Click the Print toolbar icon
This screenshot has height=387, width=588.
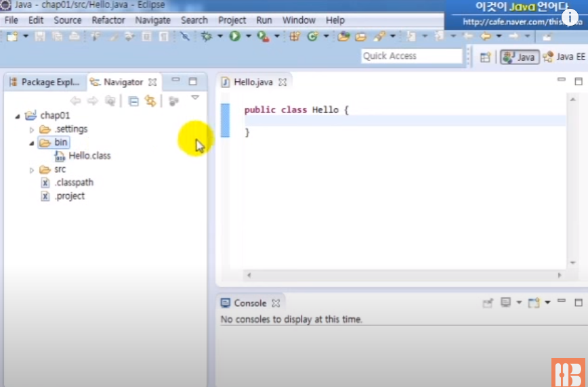click(75, 37)
